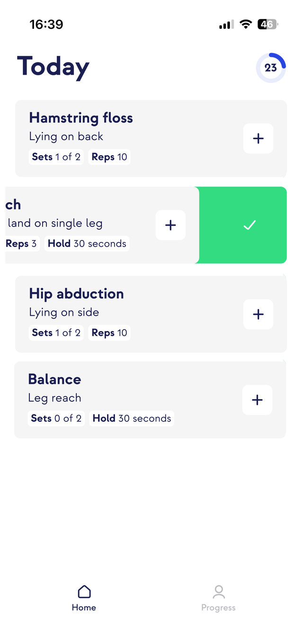Image resolution: width=303 pixels, height=644 pixels.
Task: Mark swiped exercise complete with green checkmark
Action: pos(249,225)
